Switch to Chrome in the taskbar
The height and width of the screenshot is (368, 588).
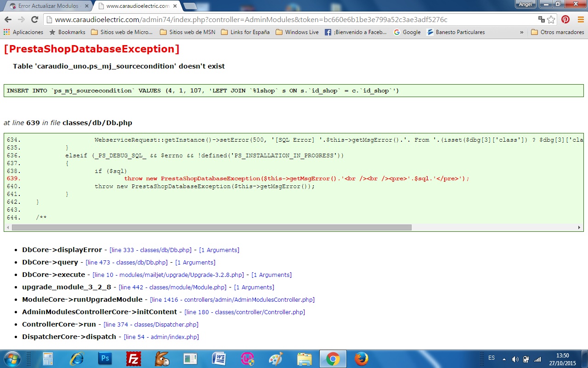point(333,358)
